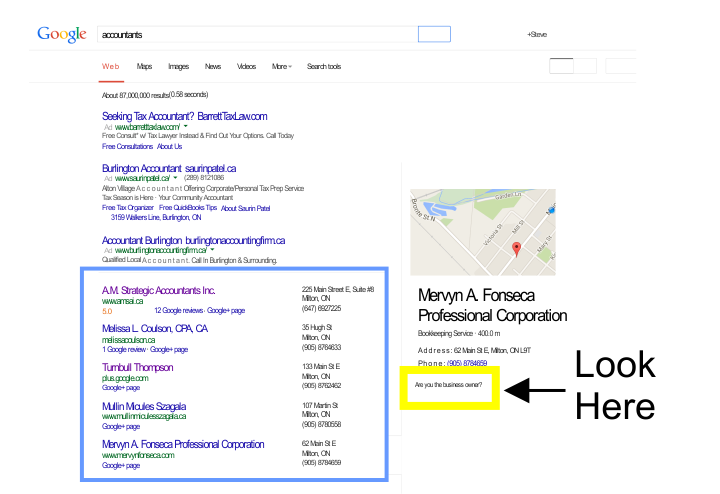
Task: Click the red map pin marker
Action: [x=517, y=249]
